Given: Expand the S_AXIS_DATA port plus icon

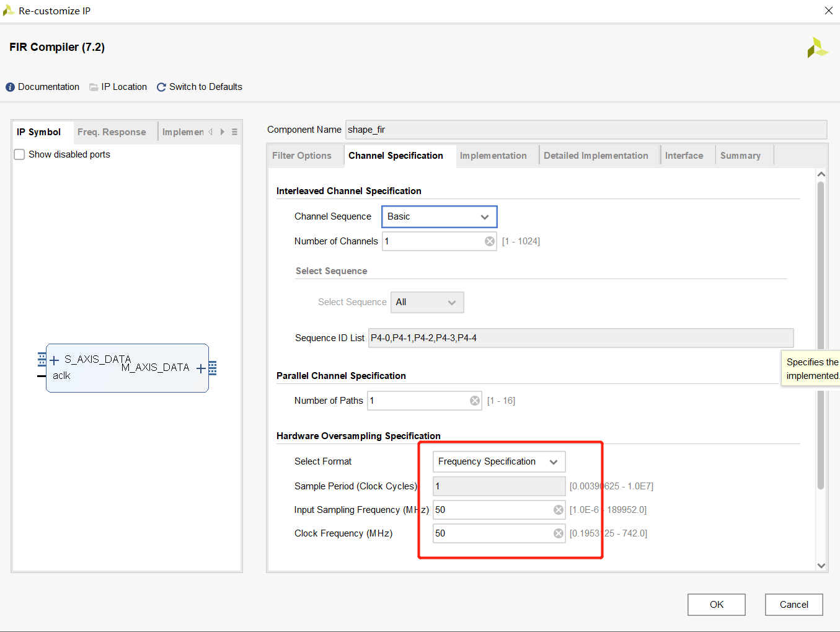Looking at the screenshot, I should click(x=55, y=360).
